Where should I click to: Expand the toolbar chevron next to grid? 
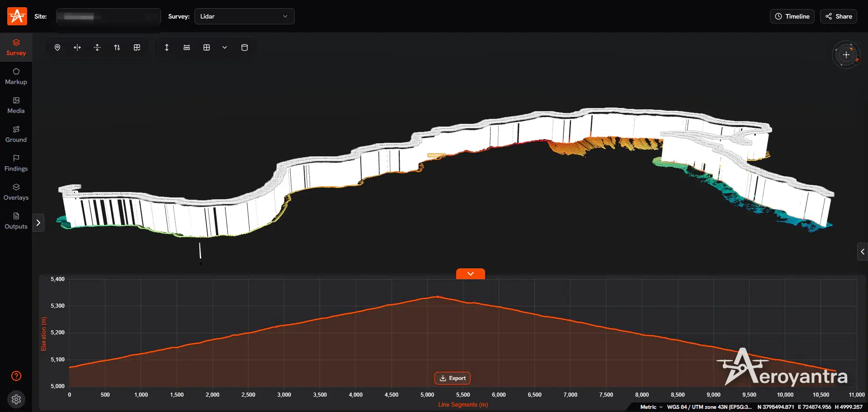click(225, 47)
